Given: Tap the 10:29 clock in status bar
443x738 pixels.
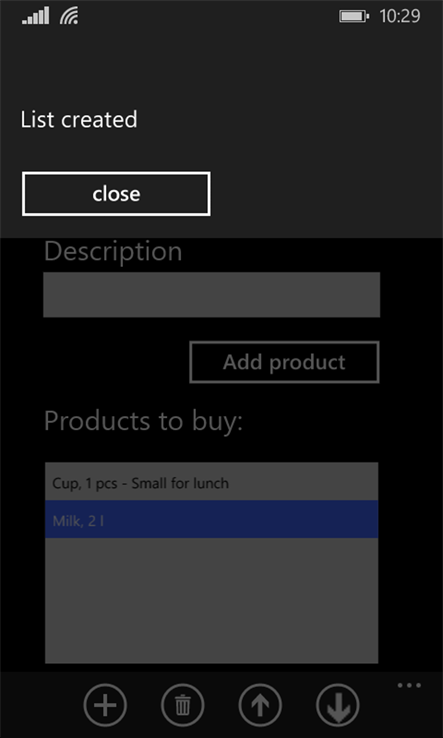Looking at the screenshot, I should 400,16.
